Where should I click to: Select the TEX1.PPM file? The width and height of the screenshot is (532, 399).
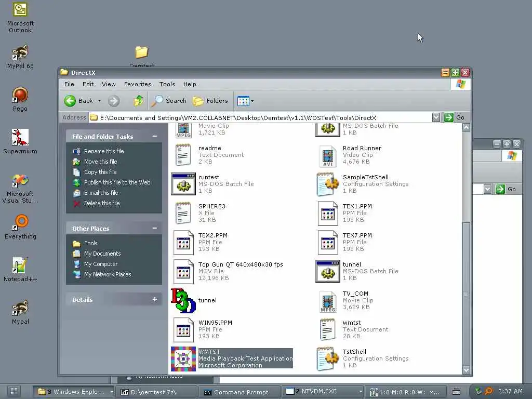click(345, 213)
